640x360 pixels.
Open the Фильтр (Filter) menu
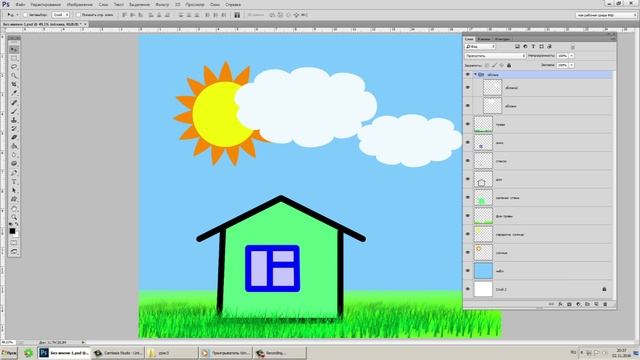[162, 4]
